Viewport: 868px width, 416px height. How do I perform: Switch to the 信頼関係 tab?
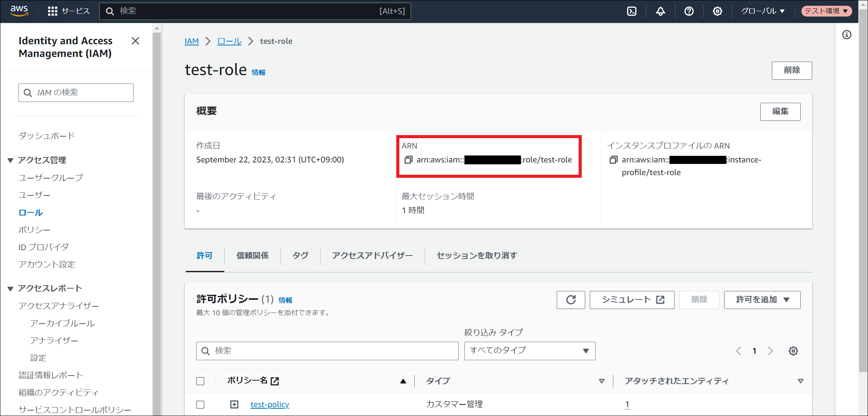pos(252,256)
